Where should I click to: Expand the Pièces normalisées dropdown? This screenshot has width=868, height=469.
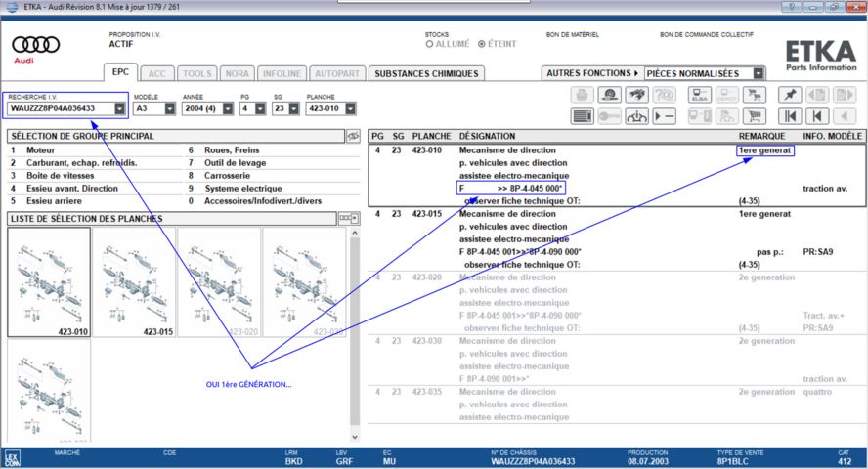coord(759,73)
